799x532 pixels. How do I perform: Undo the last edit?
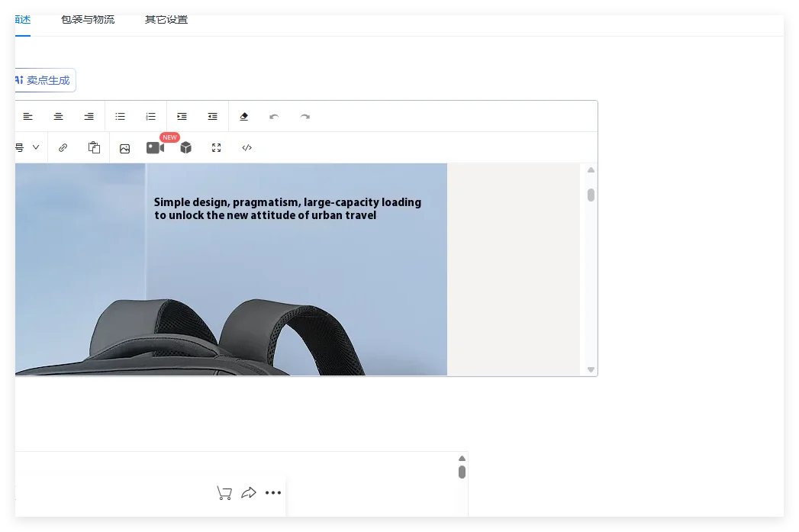pyautogui.click(x=274, y=117)
